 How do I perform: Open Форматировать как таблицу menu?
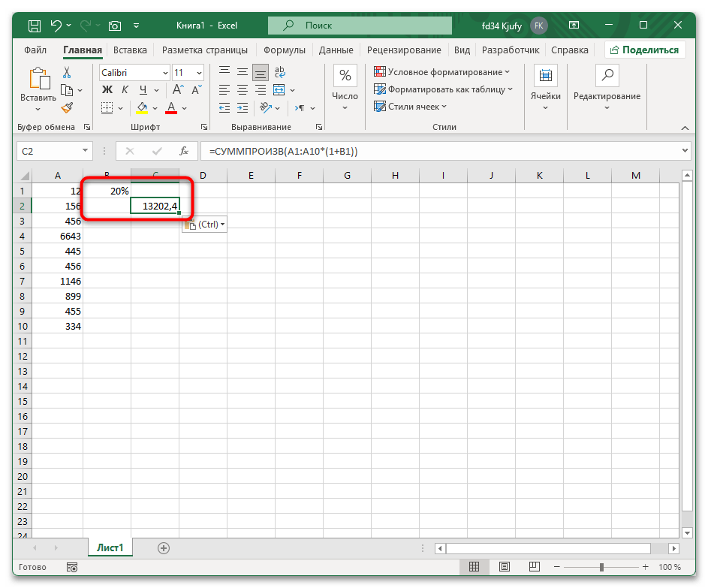(x=444, y=89)
